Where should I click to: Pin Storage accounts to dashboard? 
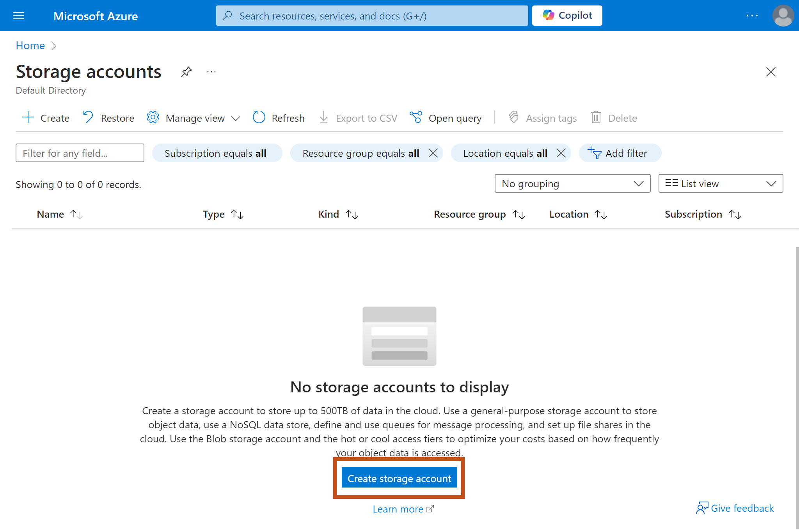point(186,72)
